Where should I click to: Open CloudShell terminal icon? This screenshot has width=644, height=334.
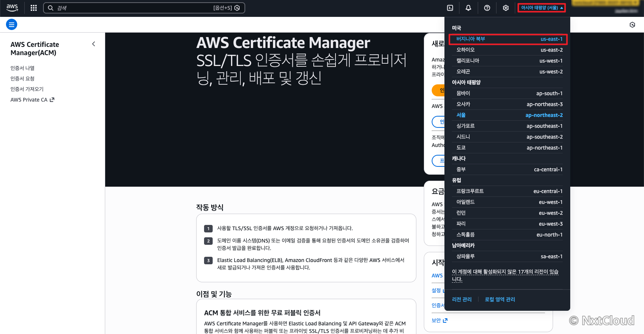450,8
